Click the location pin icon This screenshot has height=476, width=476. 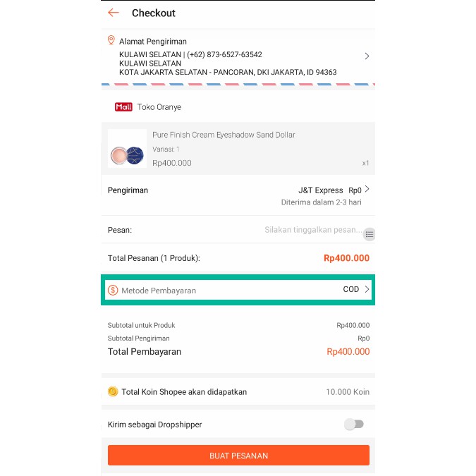pyautogui.click(x=111, y=41)
